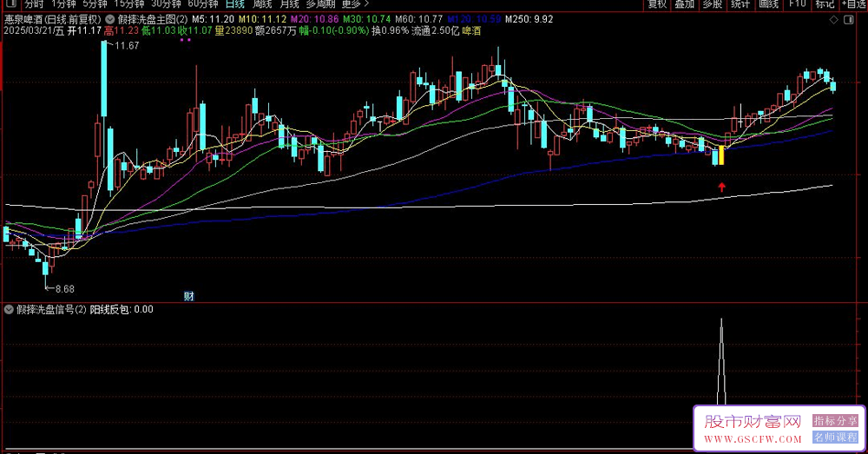Click the 惠泉啤酒(日线.前复权) title

(53, 19)
